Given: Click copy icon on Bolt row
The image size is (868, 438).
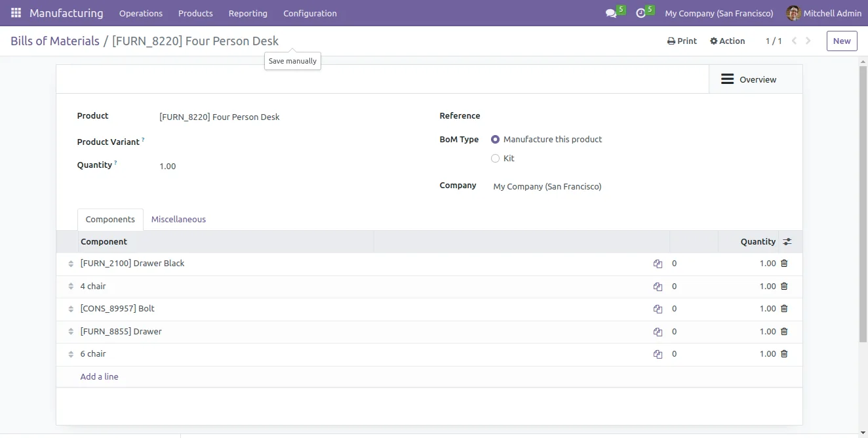Looking at the screenshot, I should [658, 309].
